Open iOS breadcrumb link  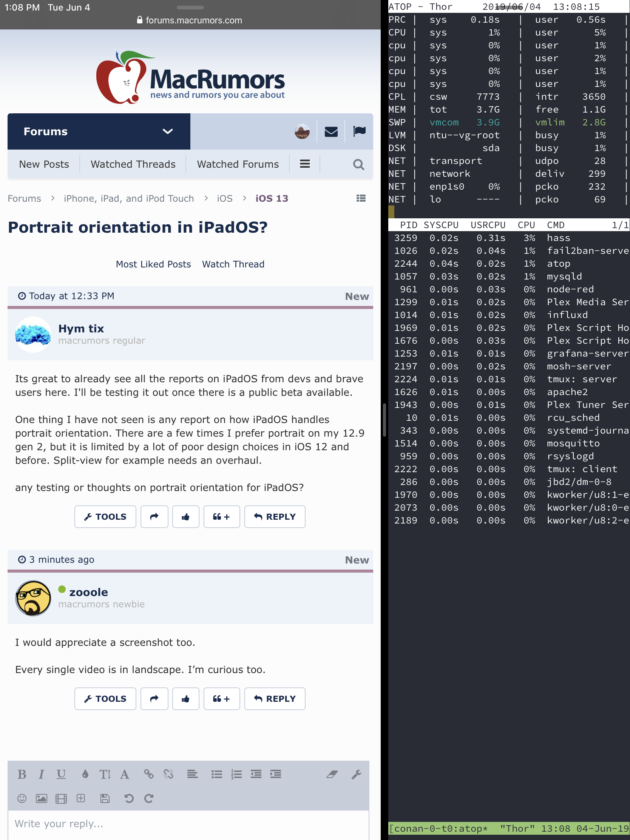pyautogui.click(x=224, y=199)
